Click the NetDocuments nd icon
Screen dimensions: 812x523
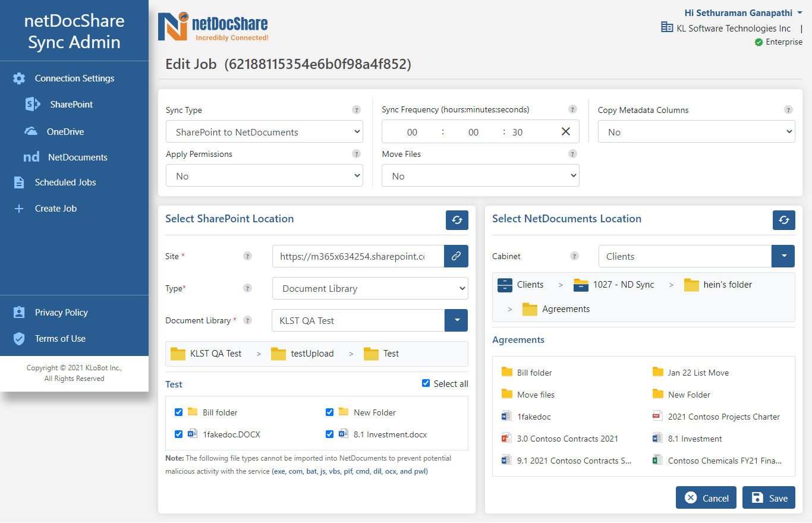click(32, 157)
